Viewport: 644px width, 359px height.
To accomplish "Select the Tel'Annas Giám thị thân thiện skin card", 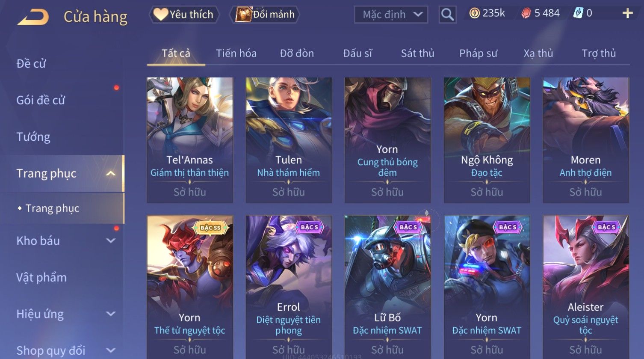I will pos(190,140).
